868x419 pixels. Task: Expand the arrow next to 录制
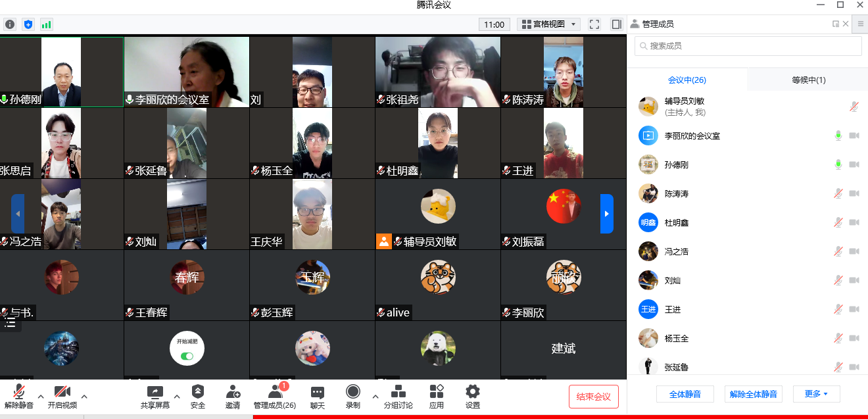point(375,397)
